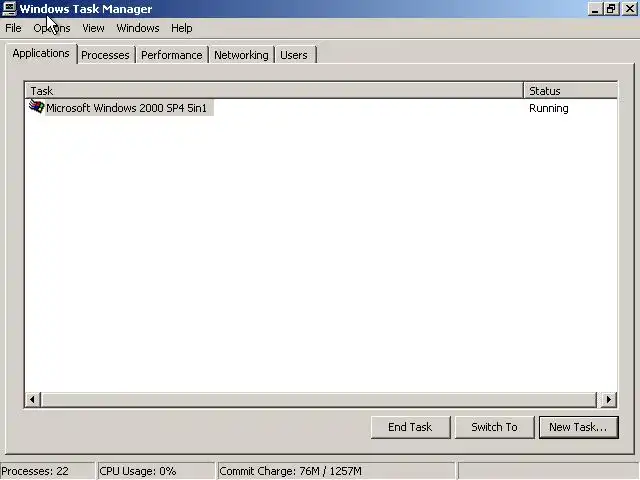Switch to the Users tab
This screenshot has width=640, height=480.
point(294,55)
